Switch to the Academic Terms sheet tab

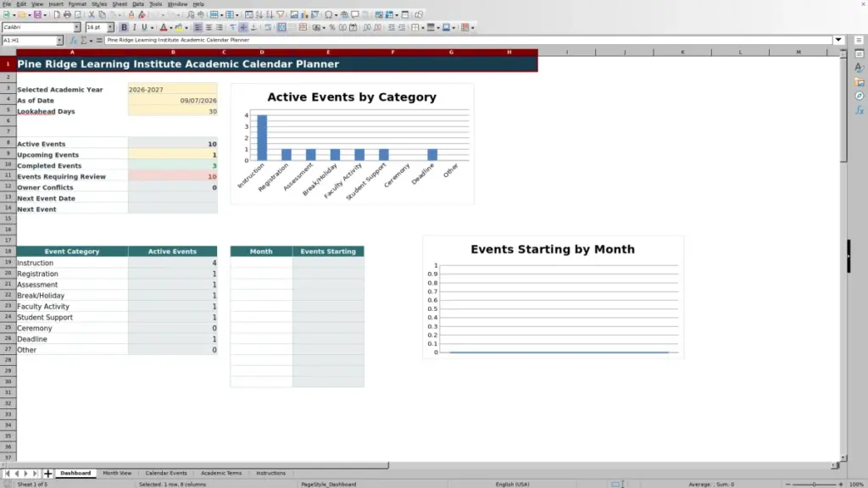(221, 473)
